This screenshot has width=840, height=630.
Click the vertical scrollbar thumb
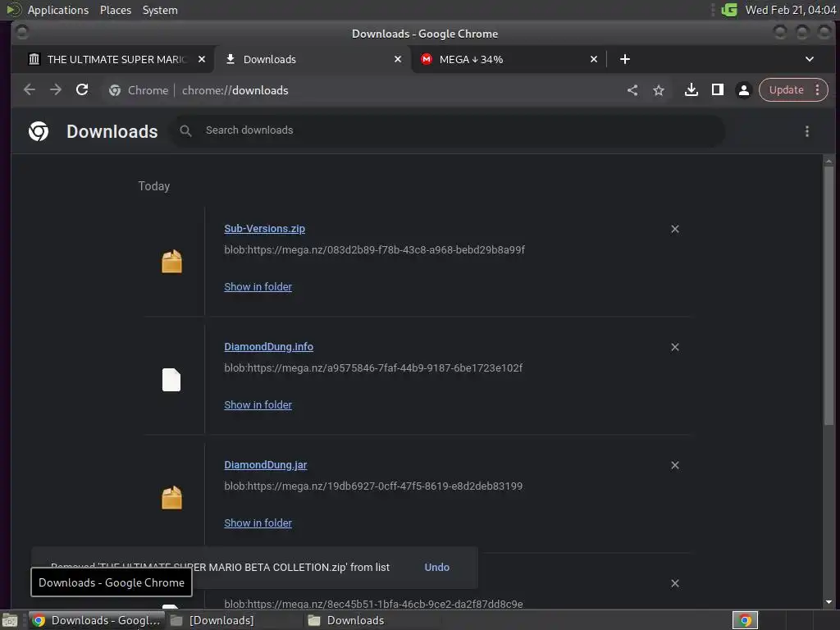[829, 296]
